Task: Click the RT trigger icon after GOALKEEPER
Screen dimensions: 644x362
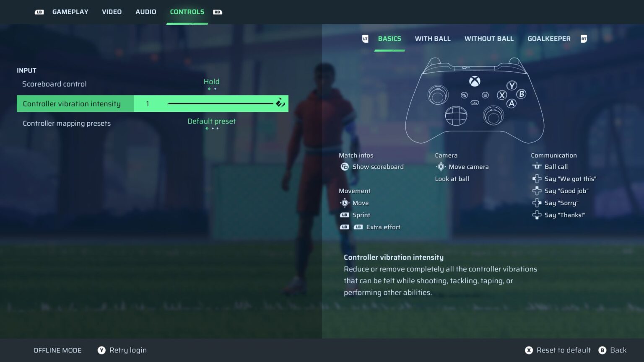Action: click(584, 39)
